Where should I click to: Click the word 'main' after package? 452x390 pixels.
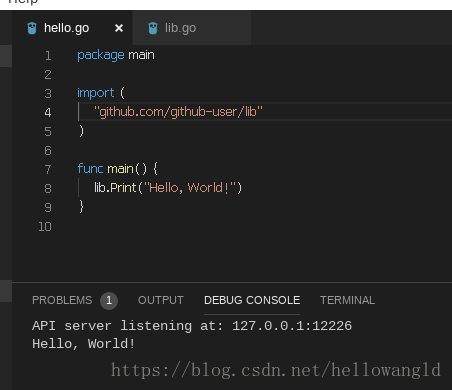pos(141,55)
